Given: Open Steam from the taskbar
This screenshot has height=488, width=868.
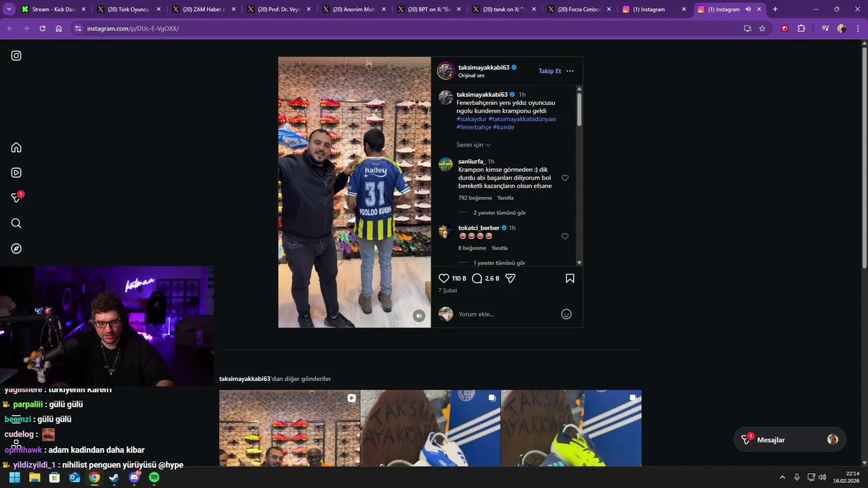Looking at the screenshot, I should [114, 477].
